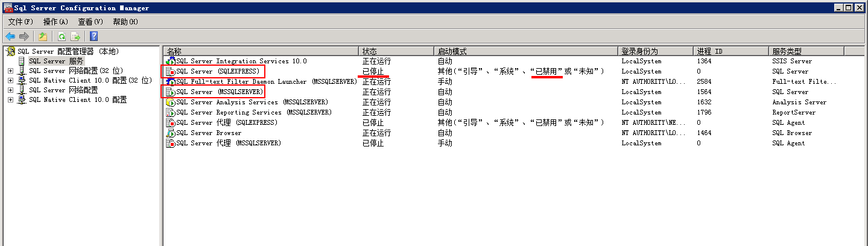Click the Refresh toolbar icon
Viewport: 868px width, 246px height.
(x=62, y=36)
